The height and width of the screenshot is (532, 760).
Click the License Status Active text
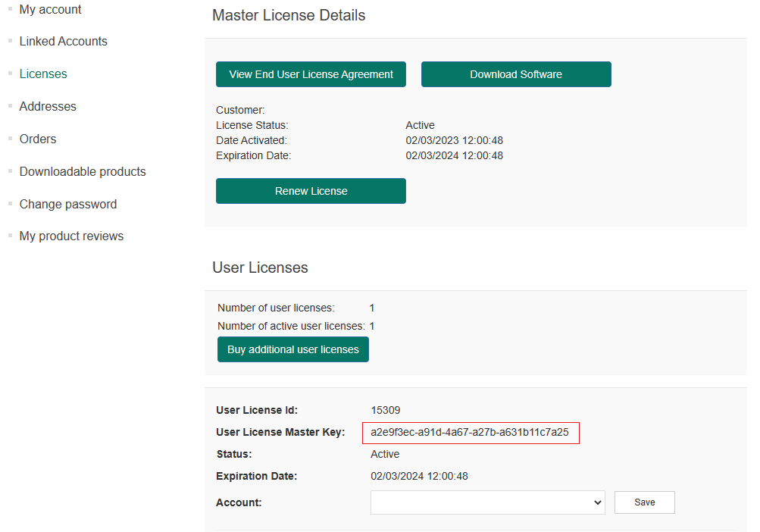click(x=420, y=126)
